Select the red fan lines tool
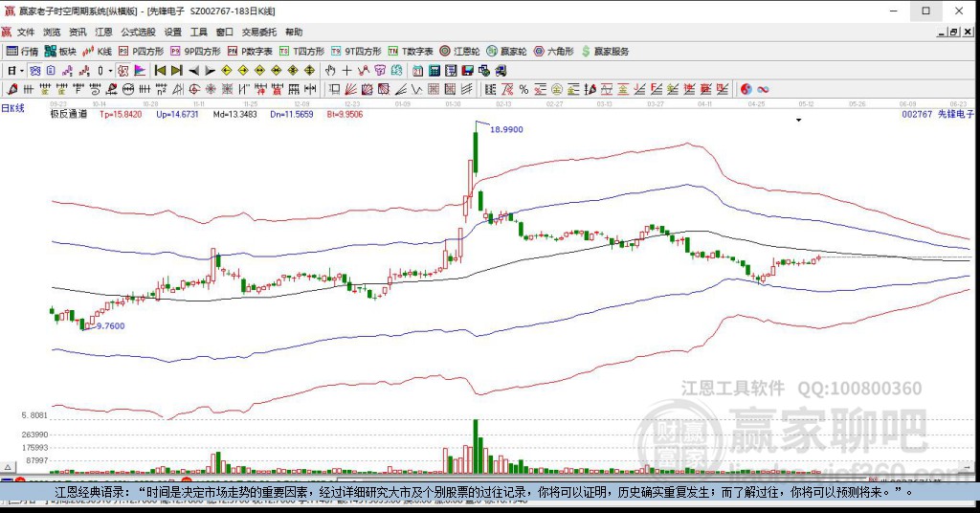This screenshot has height=513, width=980. click(350, 89)
